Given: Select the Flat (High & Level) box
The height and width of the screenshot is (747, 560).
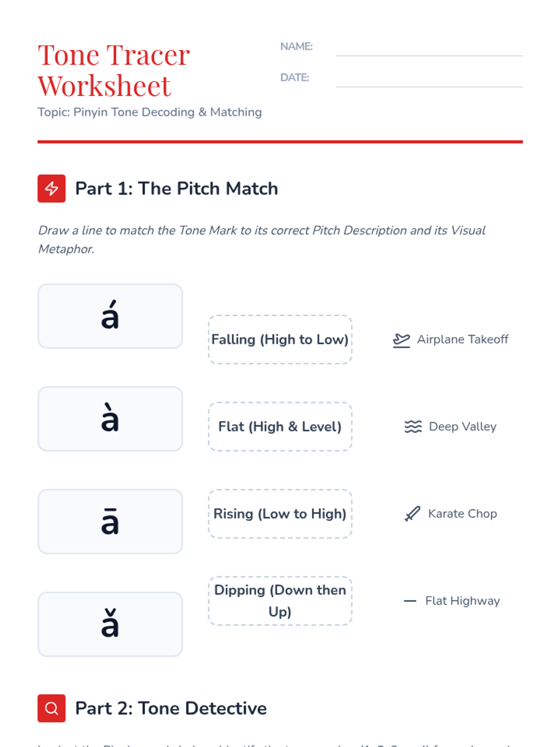Looking at the screenshot, I should (x=280, y=427).
